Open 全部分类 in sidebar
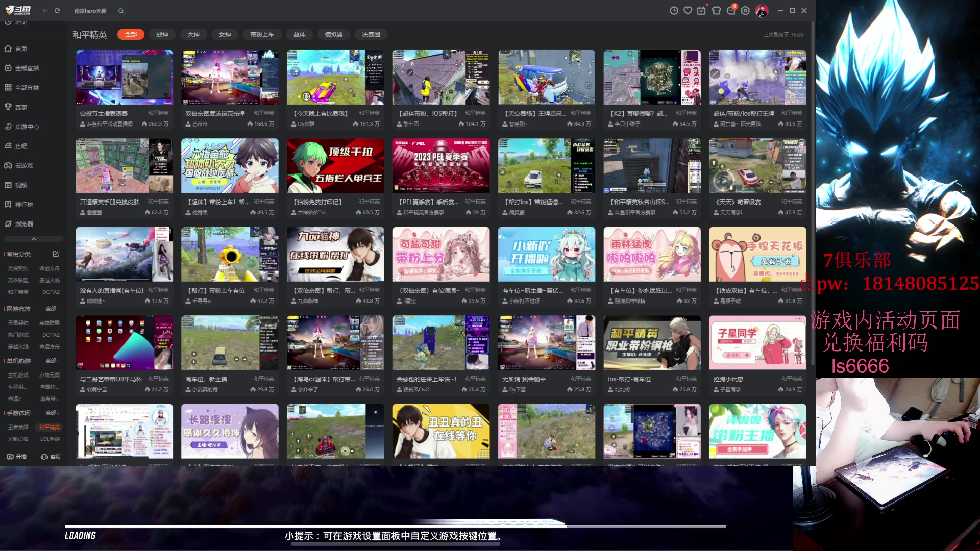This screenshot has height=551, width=980. (22, 88)
